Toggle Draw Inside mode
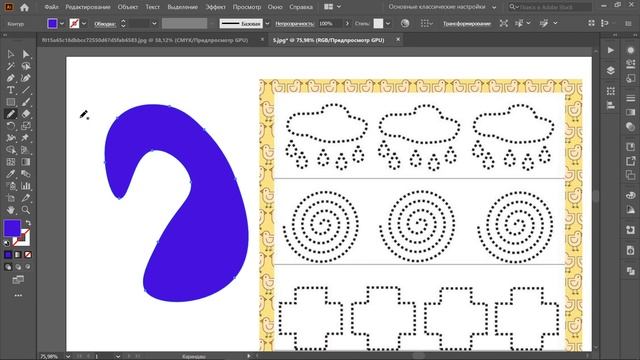This screenshot has height=360, width=640. (x=28, y=267)
